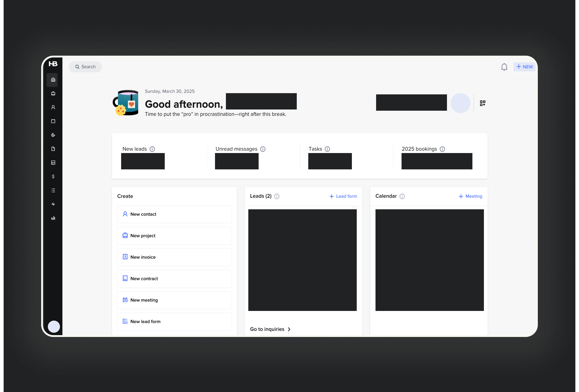This screenshot has width=579, height=392.
Task: Open the Templates layout sidebar icon
Action: click(53, 163)
